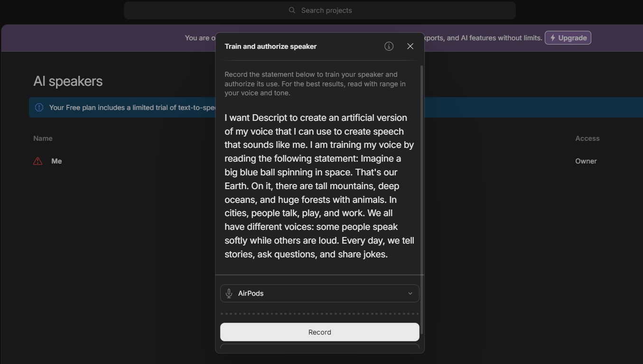Click the Record button
This screenshot has height=364, width=643.
pos(320,332)
